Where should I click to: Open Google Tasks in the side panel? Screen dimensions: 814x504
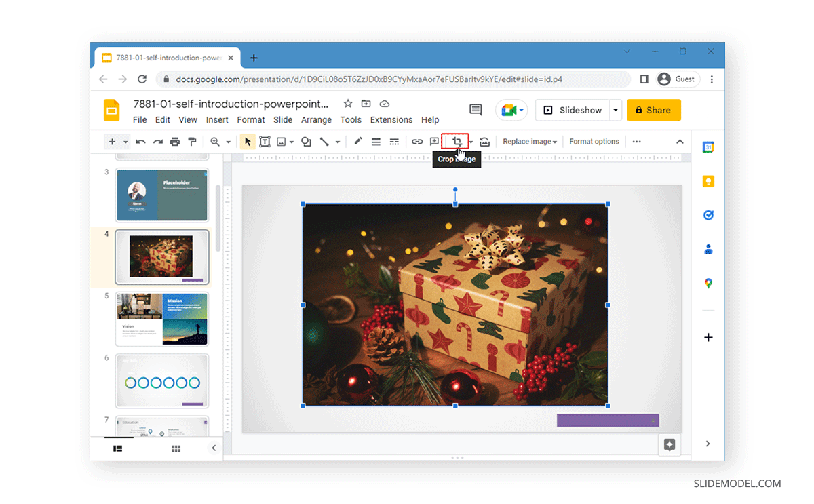coord(708,215)
